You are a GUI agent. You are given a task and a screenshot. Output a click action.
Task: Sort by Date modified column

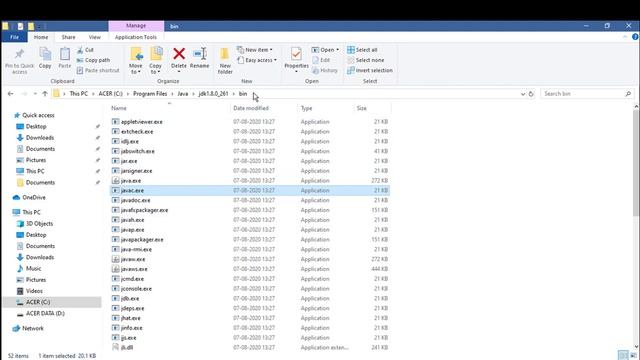click(x=251, y=108)
